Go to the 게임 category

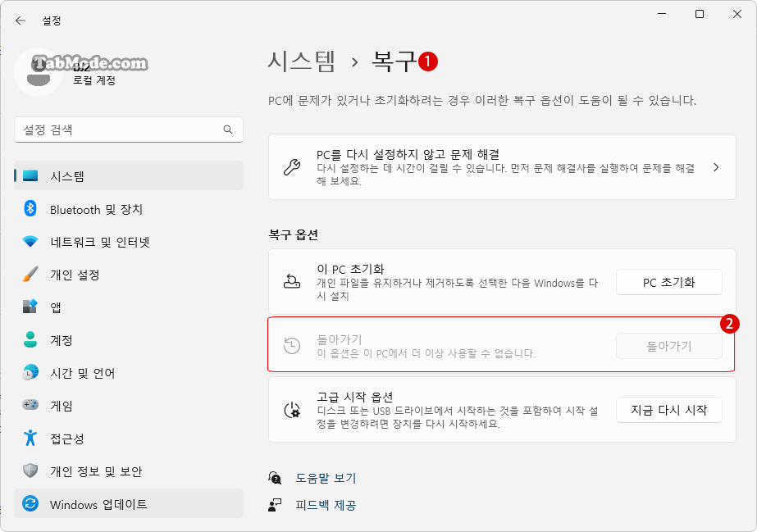pyautogui.click(x=129, y=405)
